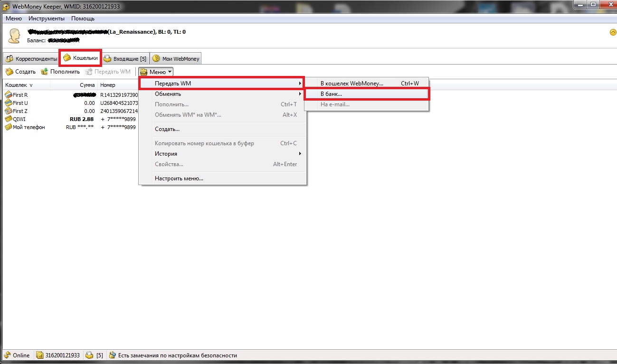Click the Корреспонденты tab icon
617x364 pixels.
pyautogui.click(x=9, y=59)
